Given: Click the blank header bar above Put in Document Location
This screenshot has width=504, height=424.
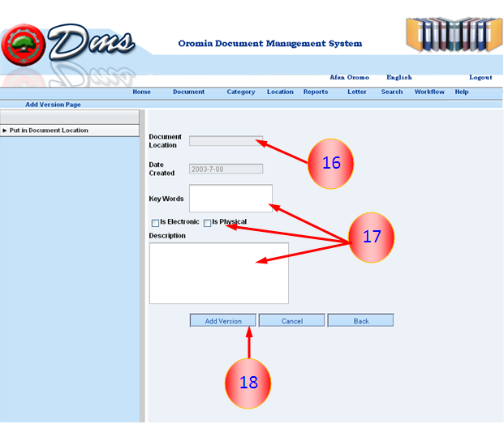Looking at the screenshot, I should (x=70, y=118).
